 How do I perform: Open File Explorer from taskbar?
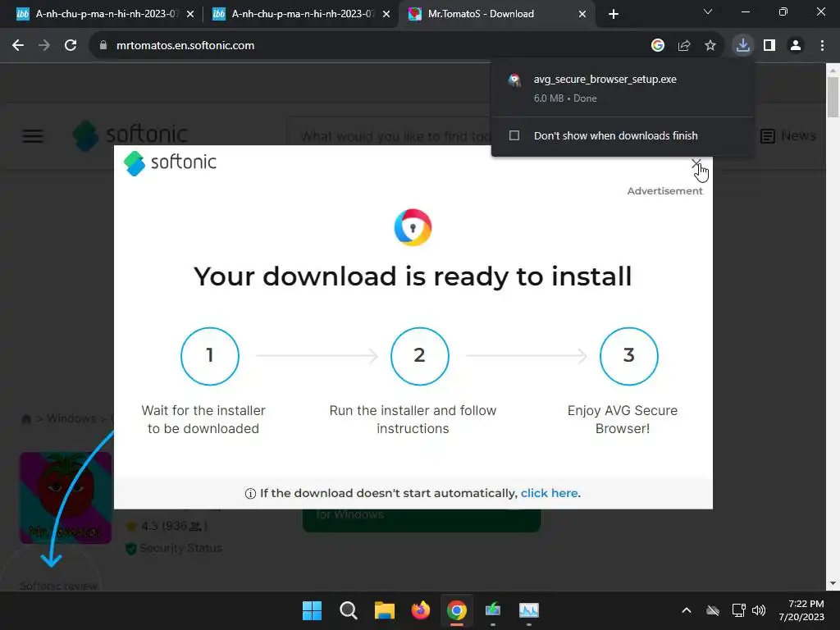coord(384,610)
